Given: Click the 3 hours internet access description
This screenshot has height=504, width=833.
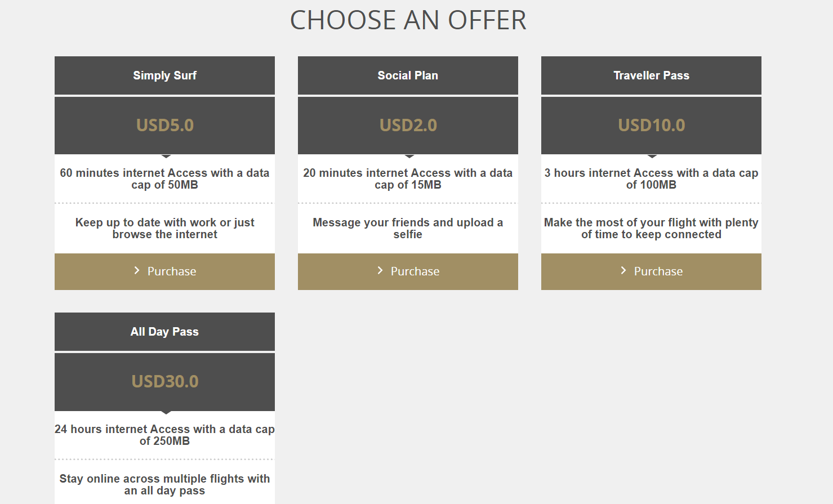Looking at the screenshot, I should [651, 179].
